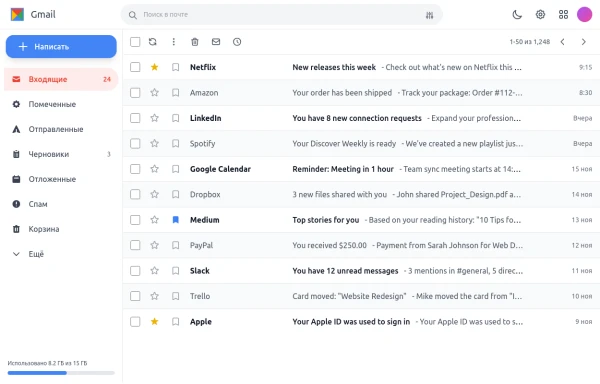Open Slack 12 unread messages email
The height and width of the screenshot is (384, 600).
pos(361,271)
